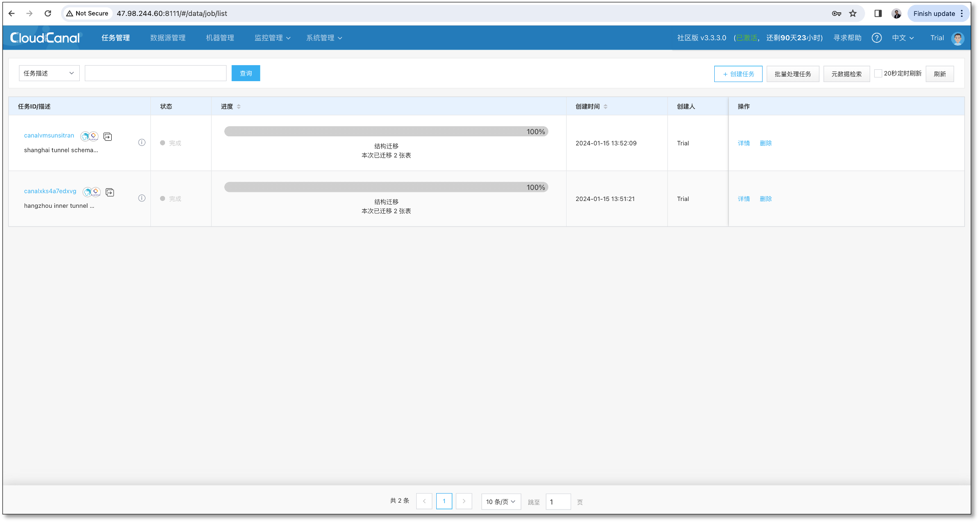
Task: Click 已激活 activation status text
Action: point(747,38)
